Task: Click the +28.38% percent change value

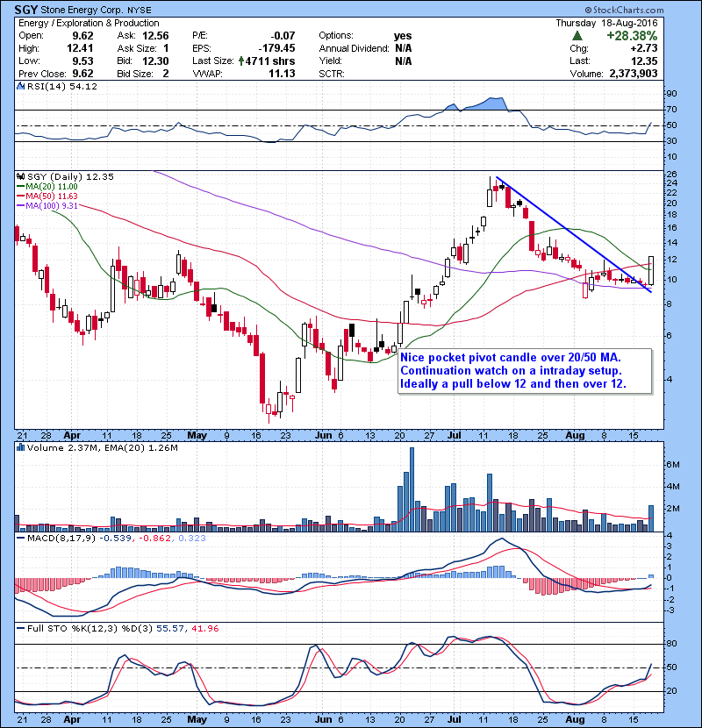Action: (x=632, y=36)
